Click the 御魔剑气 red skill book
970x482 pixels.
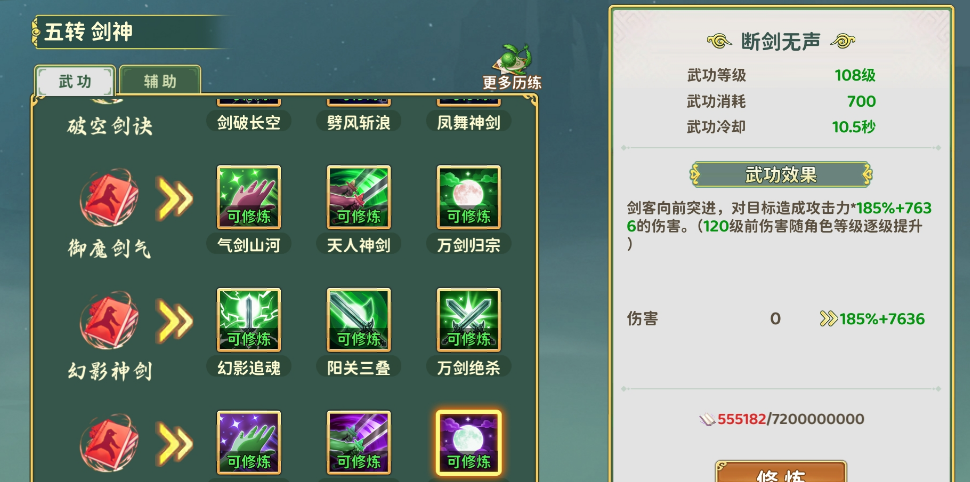pos(109,198)
